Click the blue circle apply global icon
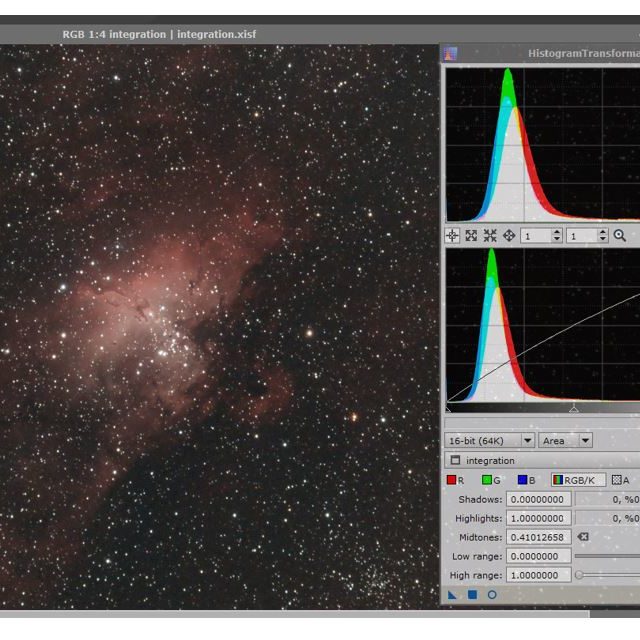This screenshot has height=640, width=640. click(492, 595)
